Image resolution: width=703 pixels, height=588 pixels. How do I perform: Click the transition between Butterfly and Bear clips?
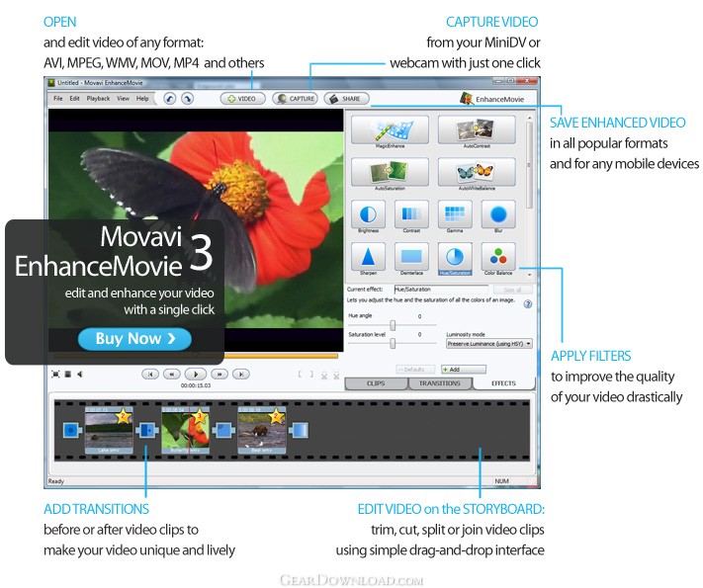[x=223, y=431]
